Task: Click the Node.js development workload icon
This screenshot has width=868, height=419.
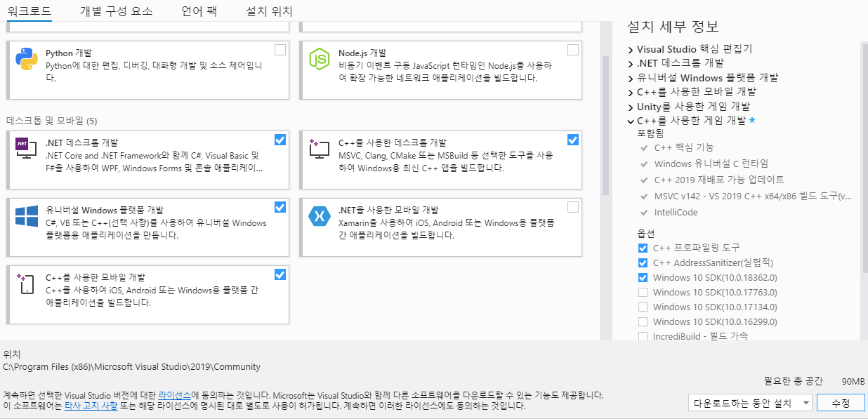Action: 320,60
